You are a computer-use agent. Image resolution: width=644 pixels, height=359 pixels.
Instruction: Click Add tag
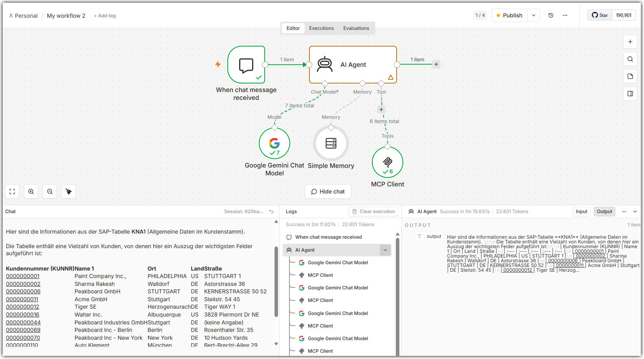click(105, 16)
